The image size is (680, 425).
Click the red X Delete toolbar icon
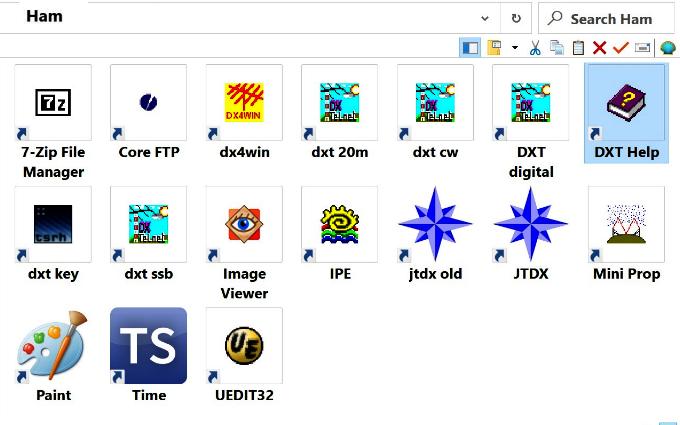(599, 47)
